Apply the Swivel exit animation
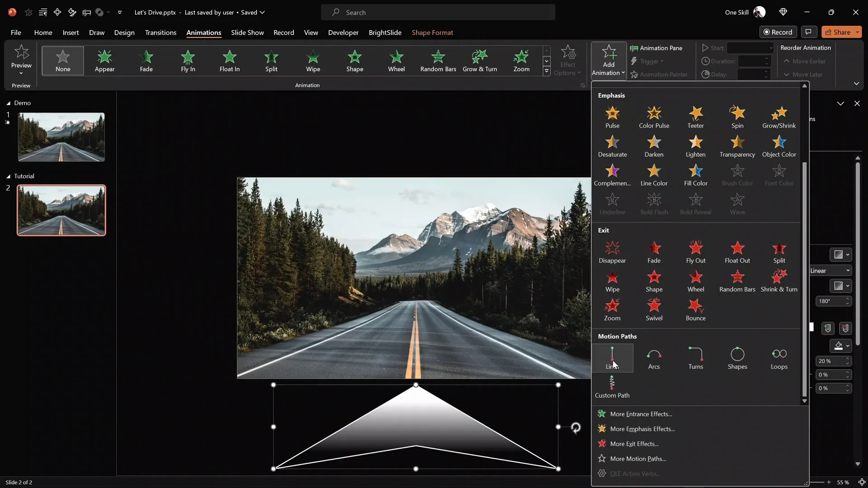The image size is (868, 488). [x=654, y=310]
